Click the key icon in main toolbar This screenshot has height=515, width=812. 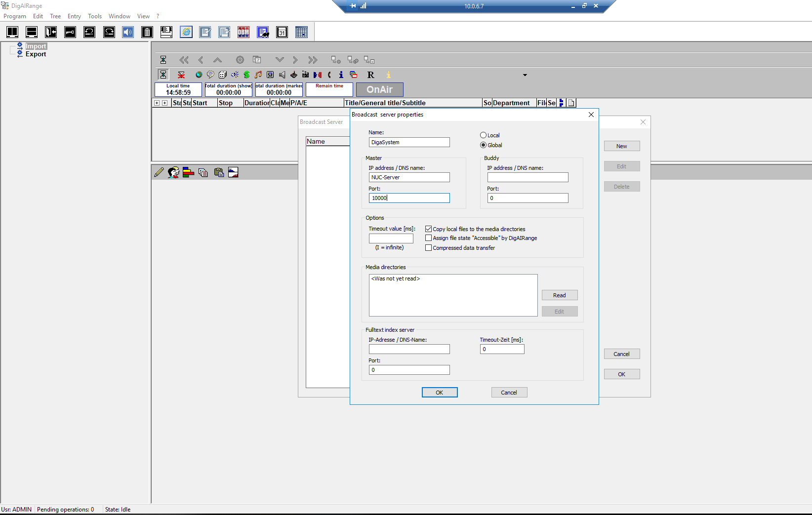[x=70, y=33]
